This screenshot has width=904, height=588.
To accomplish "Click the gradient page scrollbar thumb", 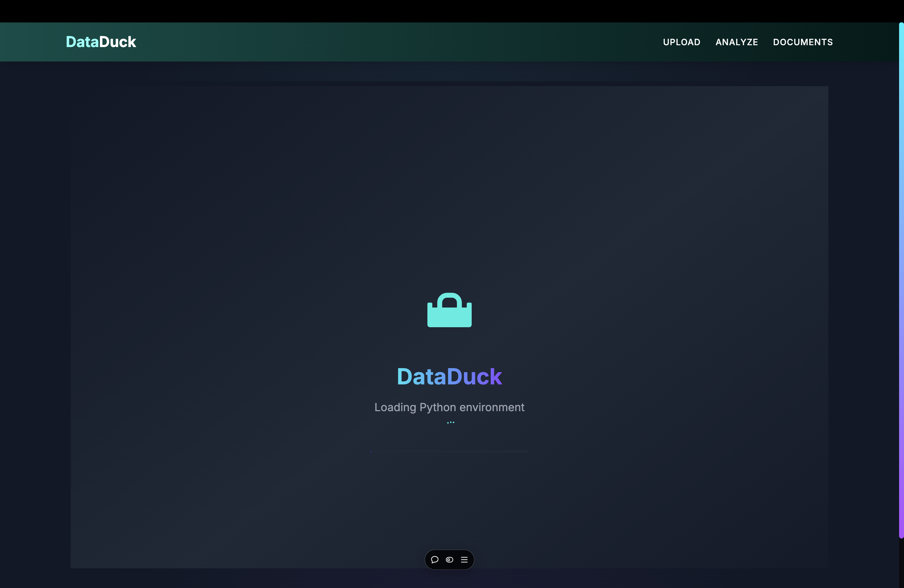I will pyautogui.click(x=901, y=281).
